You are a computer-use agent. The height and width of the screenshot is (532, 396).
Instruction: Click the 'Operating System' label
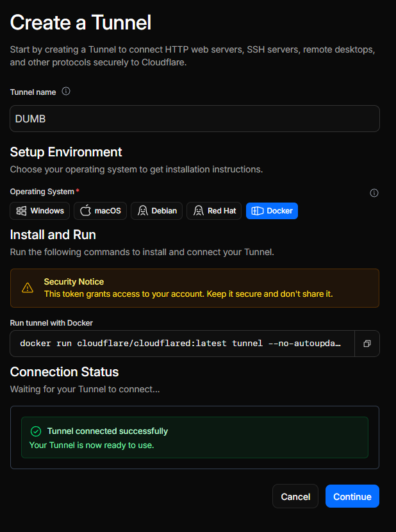click(x=42, y=192)
